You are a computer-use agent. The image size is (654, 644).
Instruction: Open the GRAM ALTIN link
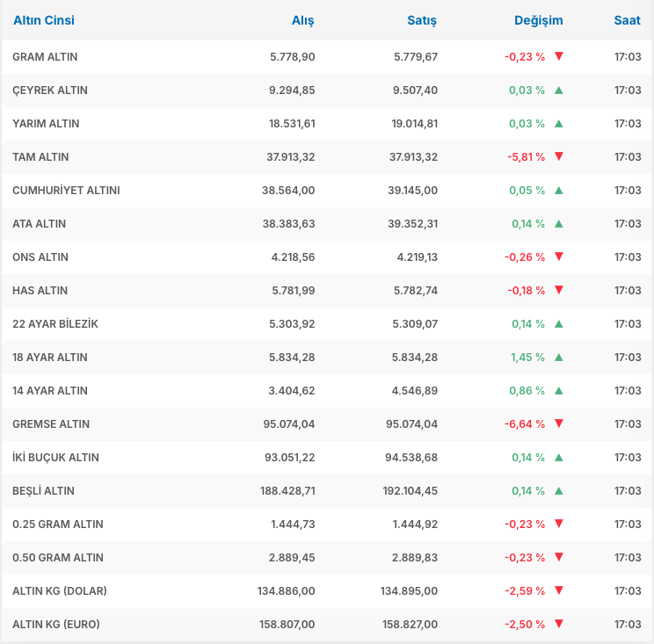(x=45, y=56)
